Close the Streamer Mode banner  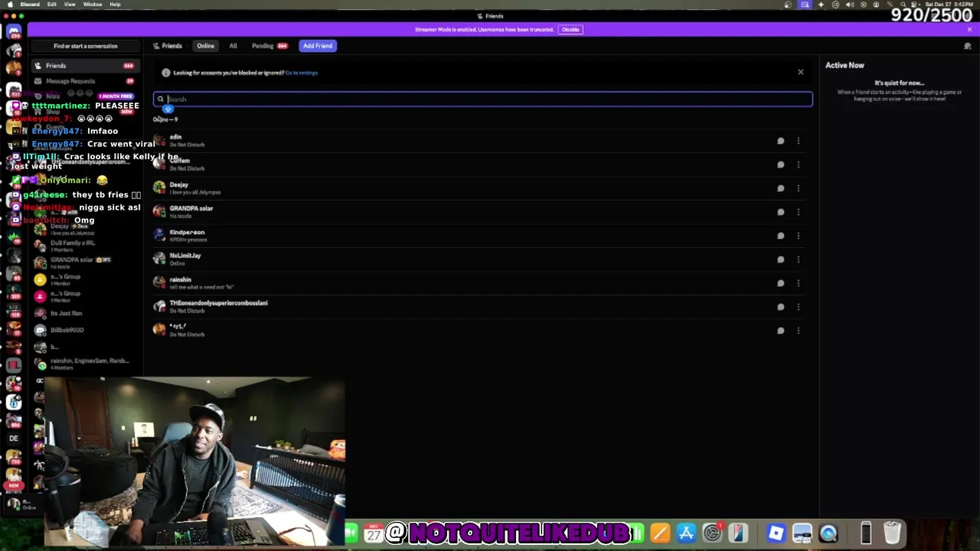(x=969, y=29)
